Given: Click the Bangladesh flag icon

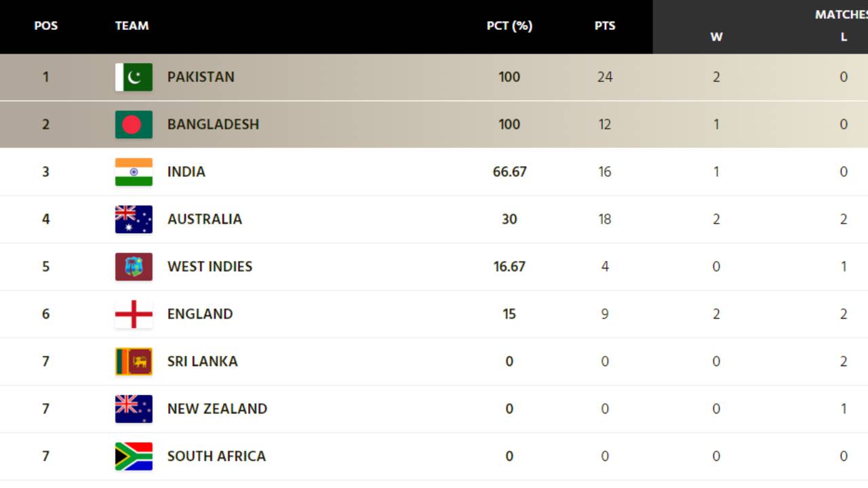Looking at the screenshot, I should pos(134,124).
